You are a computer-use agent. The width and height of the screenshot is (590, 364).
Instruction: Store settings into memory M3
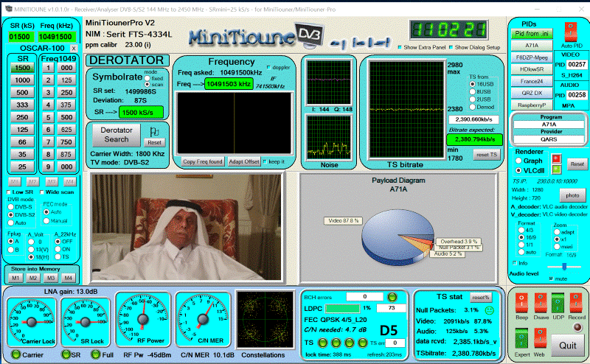50,278
